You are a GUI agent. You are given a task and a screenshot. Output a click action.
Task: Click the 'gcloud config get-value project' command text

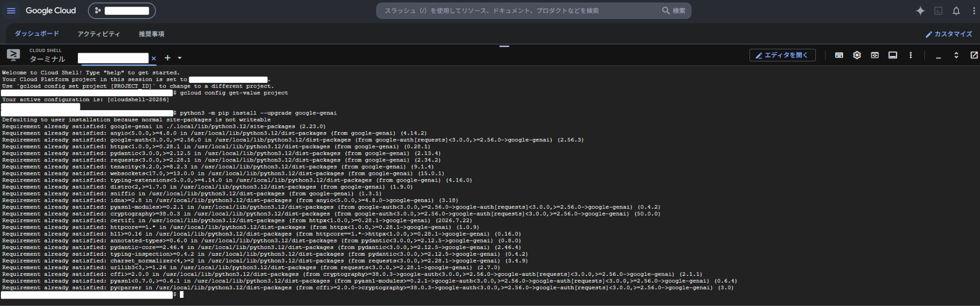coord(234,93)
